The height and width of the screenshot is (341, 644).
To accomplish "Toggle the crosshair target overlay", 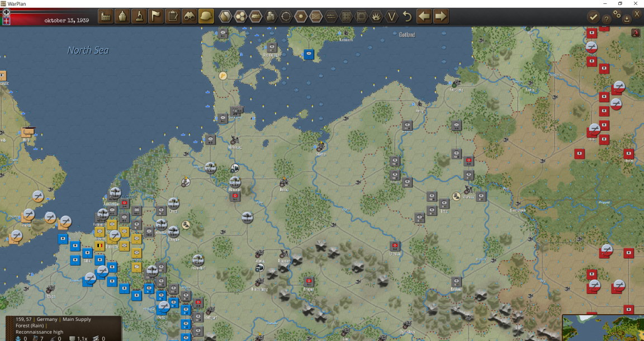I will (x=286, y=17).
